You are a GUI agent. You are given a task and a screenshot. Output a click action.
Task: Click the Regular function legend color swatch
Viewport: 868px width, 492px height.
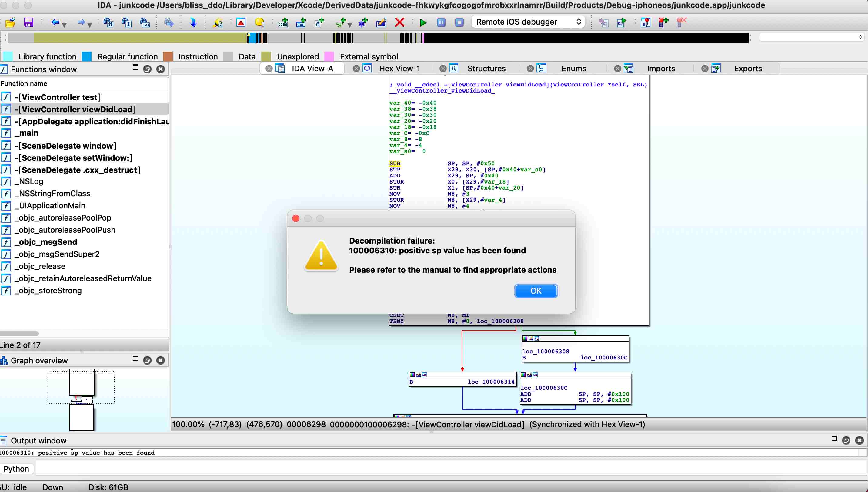pos(87,56)
